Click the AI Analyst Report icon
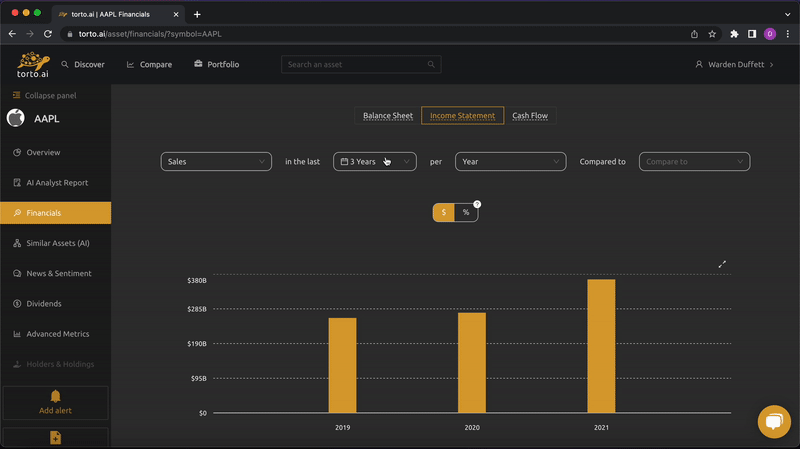The height and width of the screenshot is (449, 800). [x=17, y=183]
